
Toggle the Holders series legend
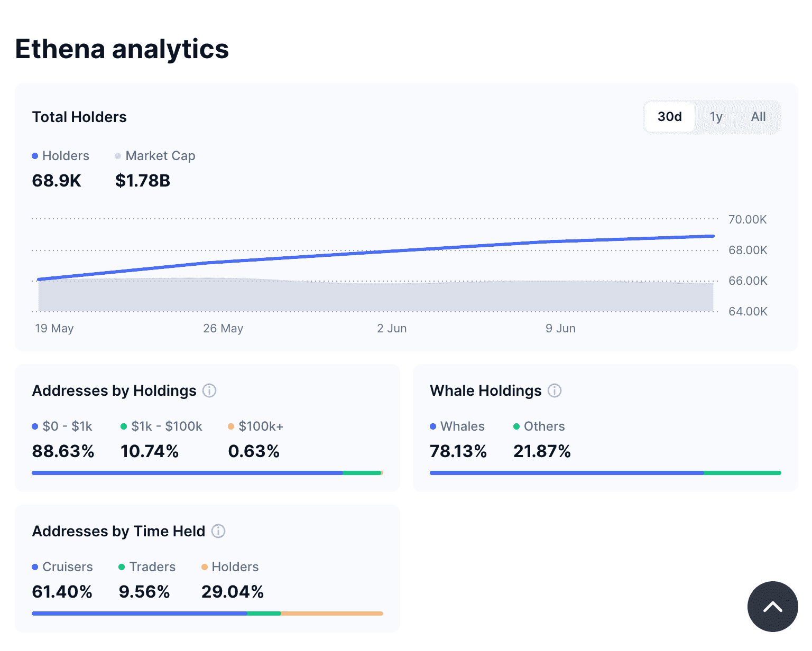[60, 156]
